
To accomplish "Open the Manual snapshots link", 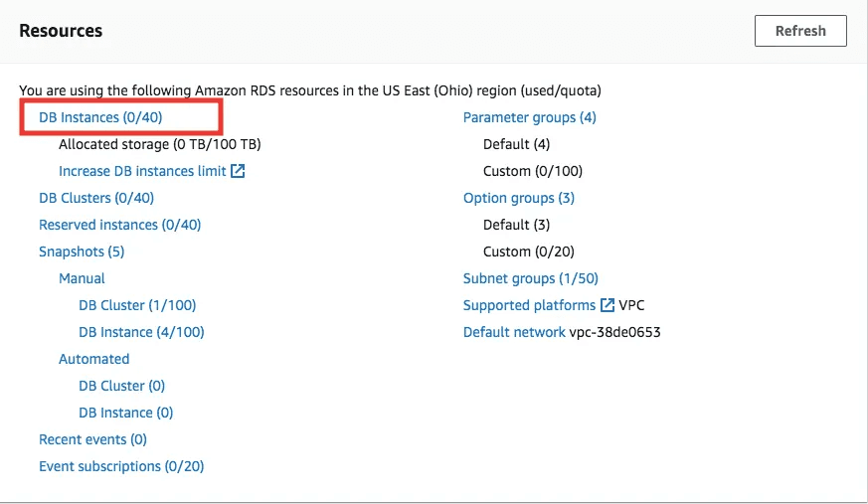I will pyautogui.click(x=82, y=278).
